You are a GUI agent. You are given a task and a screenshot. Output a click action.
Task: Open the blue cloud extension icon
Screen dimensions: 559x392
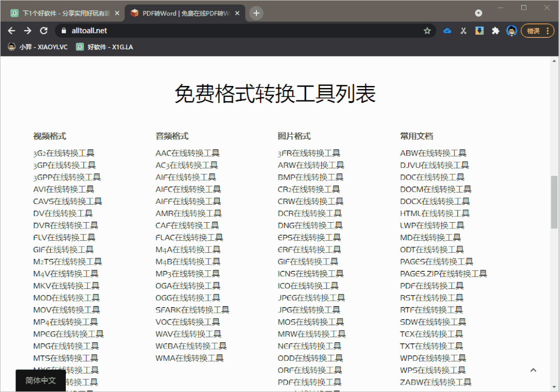click(x=447, y=31)
